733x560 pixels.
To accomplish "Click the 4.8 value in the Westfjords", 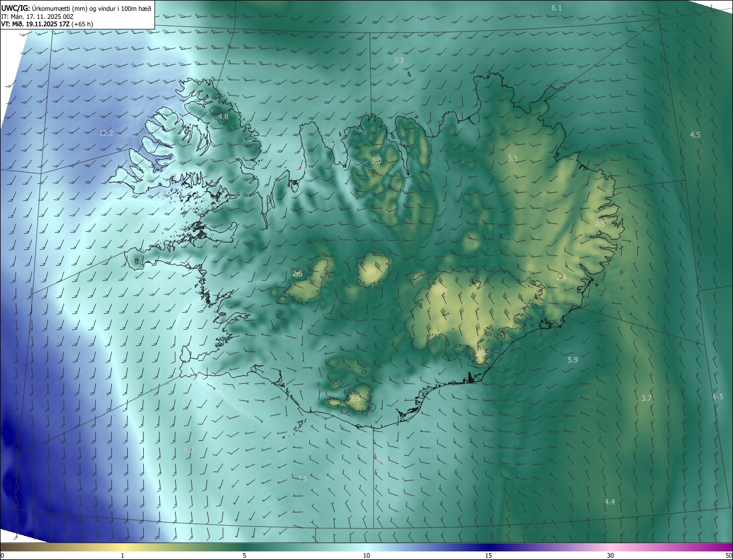I will point(223,116).
